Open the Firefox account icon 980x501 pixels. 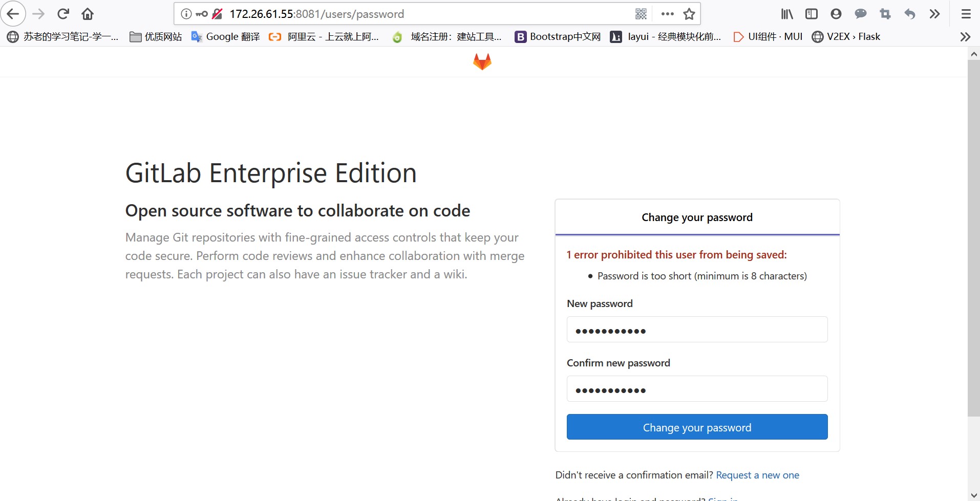(836, 14)
